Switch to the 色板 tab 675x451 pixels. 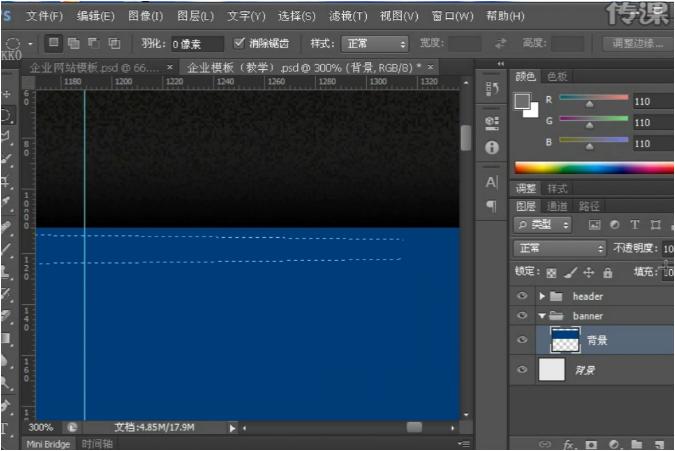coord(557,77)
